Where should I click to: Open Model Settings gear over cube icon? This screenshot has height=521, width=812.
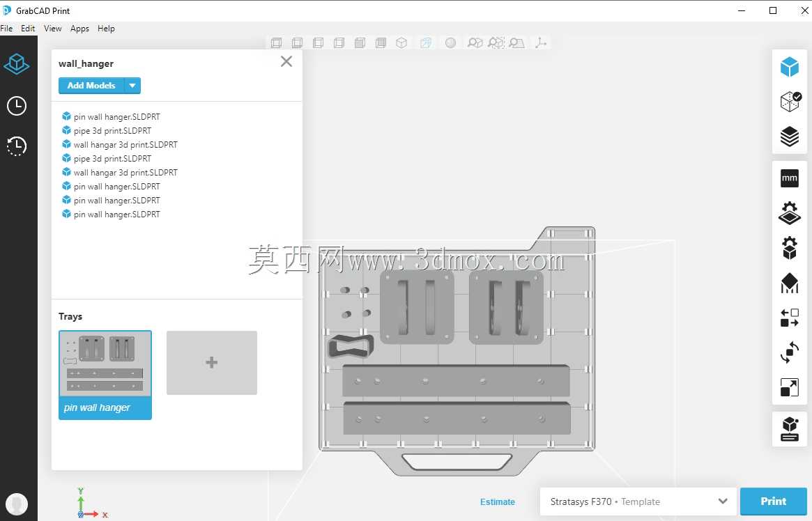pos(789,249)
